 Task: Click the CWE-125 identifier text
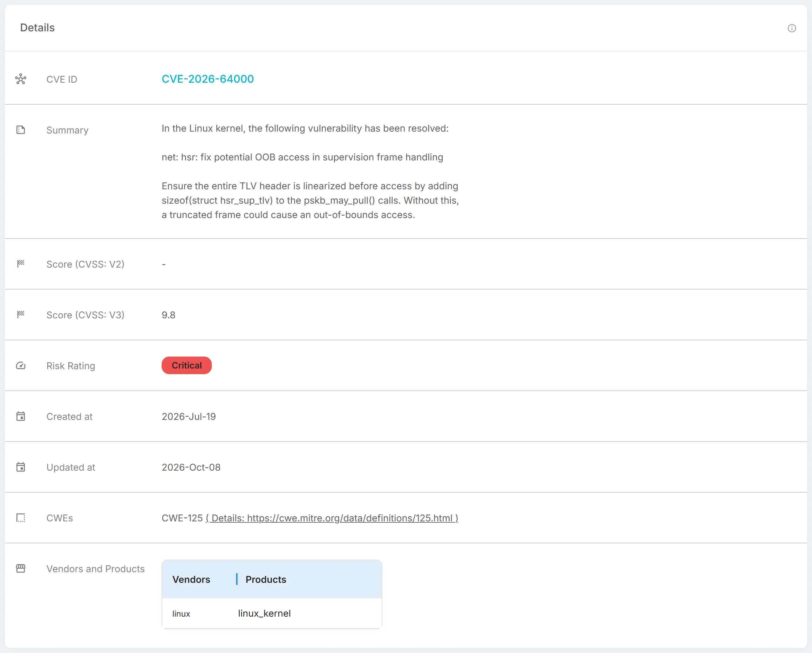click(182, 518)
